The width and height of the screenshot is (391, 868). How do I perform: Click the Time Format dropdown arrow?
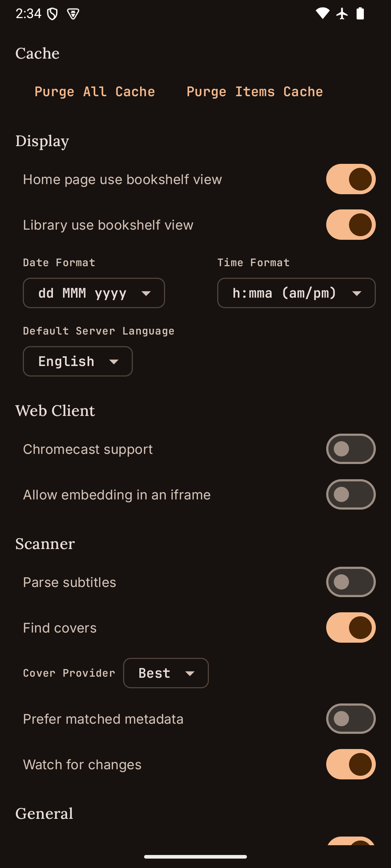pos(357,293)
